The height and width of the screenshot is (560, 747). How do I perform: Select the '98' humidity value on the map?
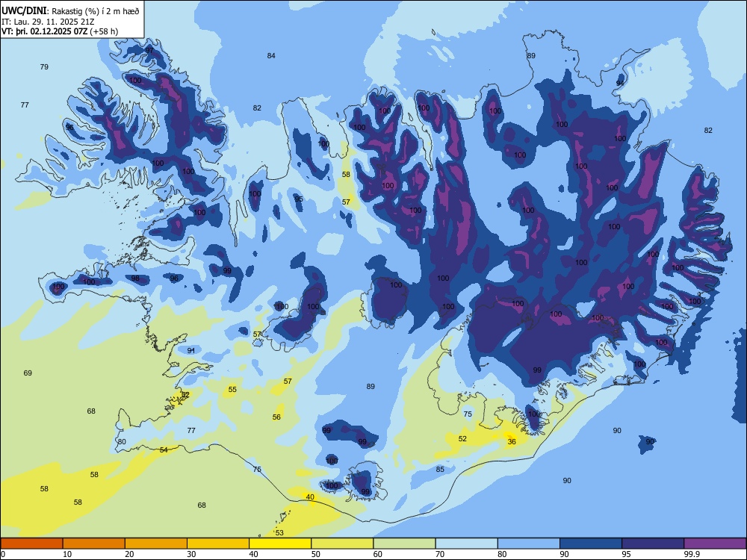(135, 279)
